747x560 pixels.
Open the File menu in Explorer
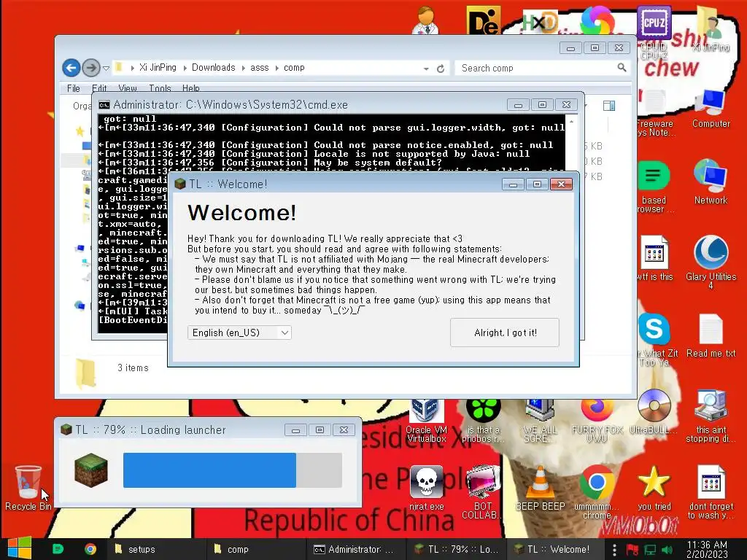(x=74, y=88)
